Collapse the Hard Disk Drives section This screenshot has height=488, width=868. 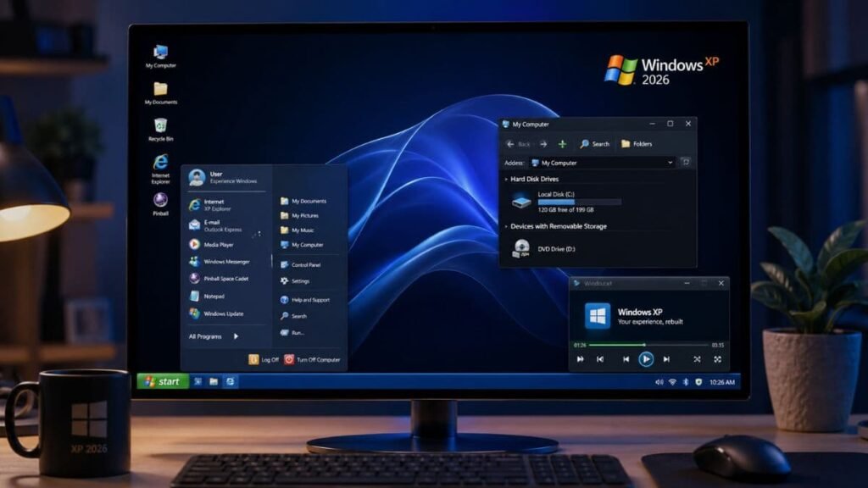506,179
